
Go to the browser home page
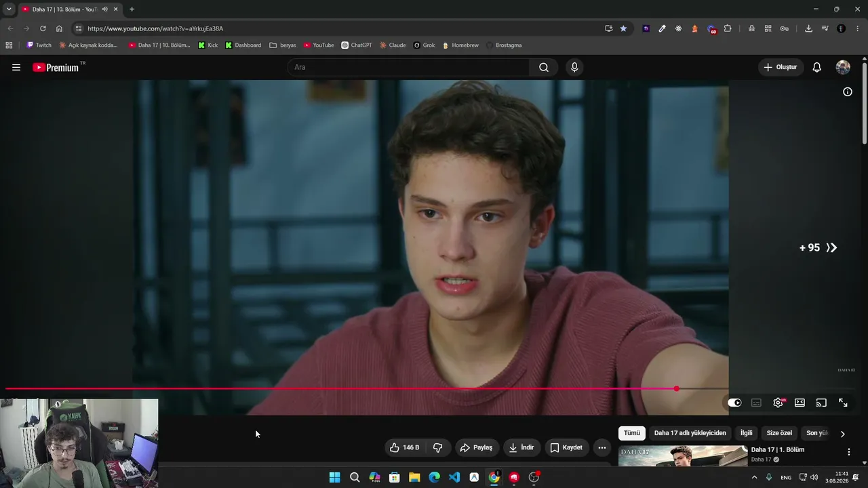tap(59, 28)
